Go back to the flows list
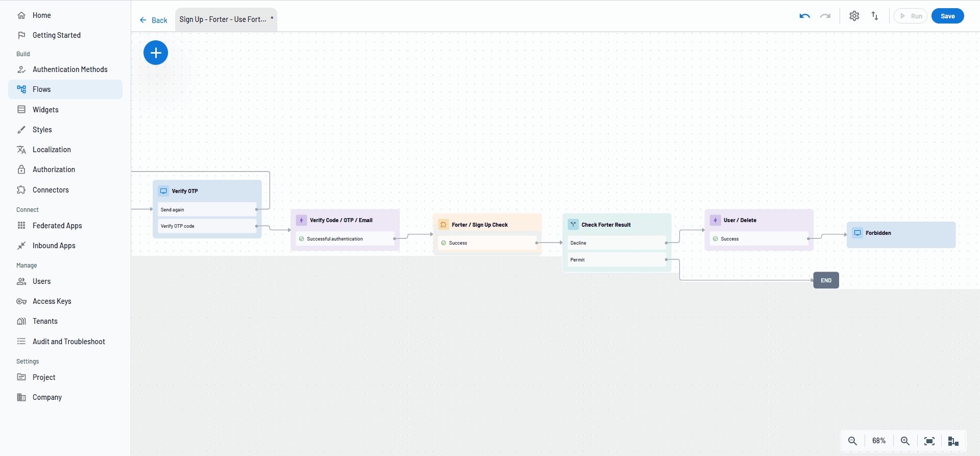Screen dimensions: 980x456 tap(154, 20)
